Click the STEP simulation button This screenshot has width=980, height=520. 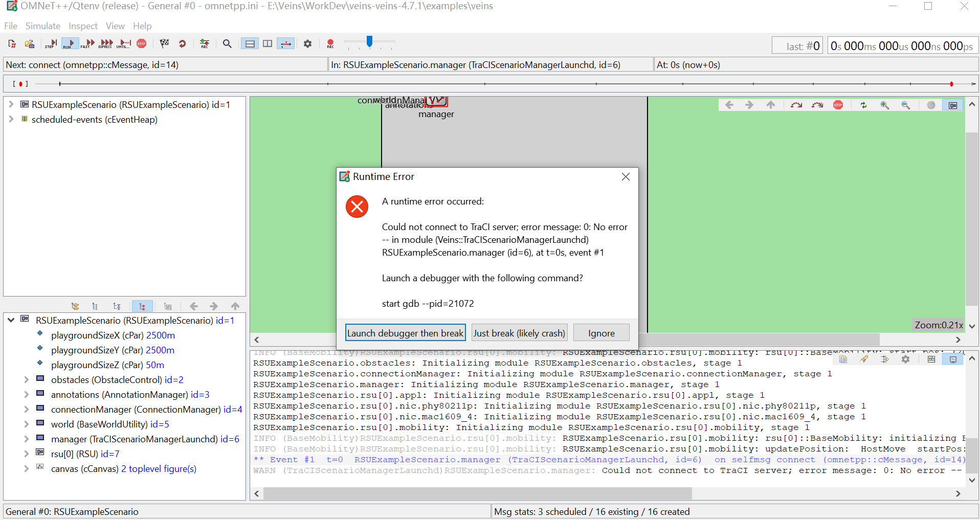[x=51, y=44]
